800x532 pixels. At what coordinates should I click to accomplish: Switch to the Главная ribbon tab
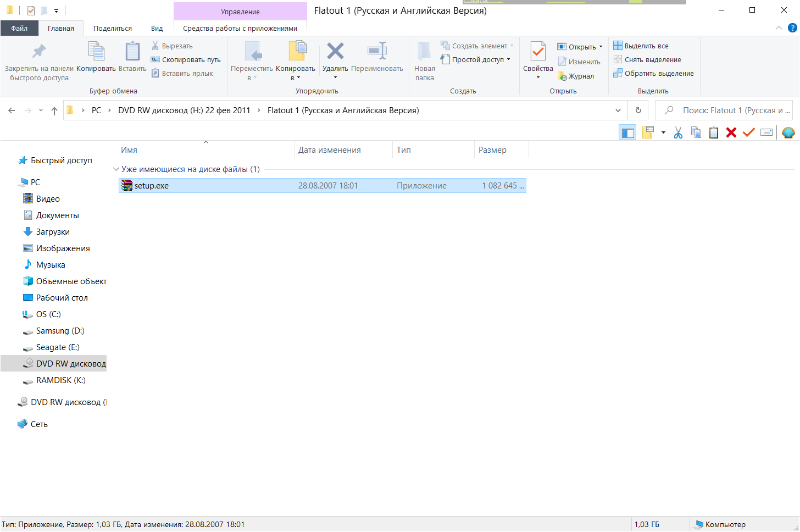click(x=61, y=28)
